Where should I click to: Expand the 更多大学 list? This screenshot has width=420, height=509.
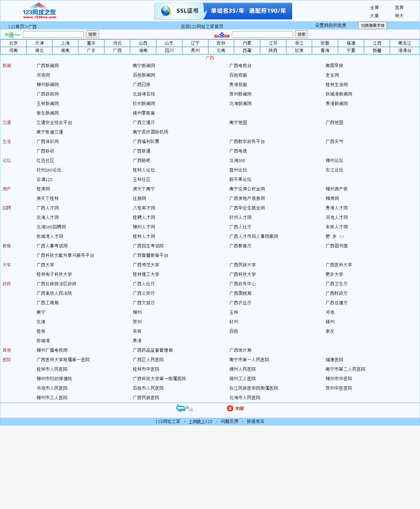pyautogui.click(x=334, y=274)
